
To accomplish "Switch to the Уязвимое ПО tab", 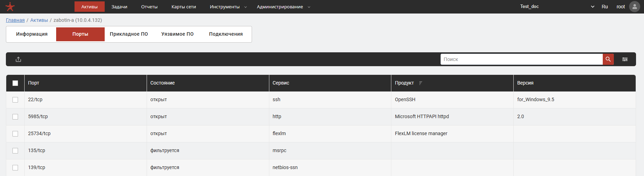I will [x=177, y=34].
